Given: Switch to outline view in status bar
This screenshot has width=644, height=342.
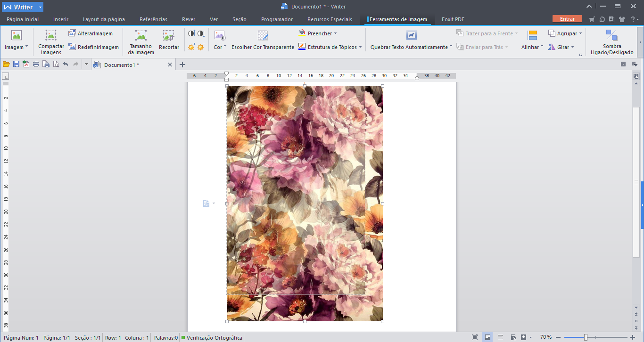Looking at the screenshot, I should tap(501, 337).
